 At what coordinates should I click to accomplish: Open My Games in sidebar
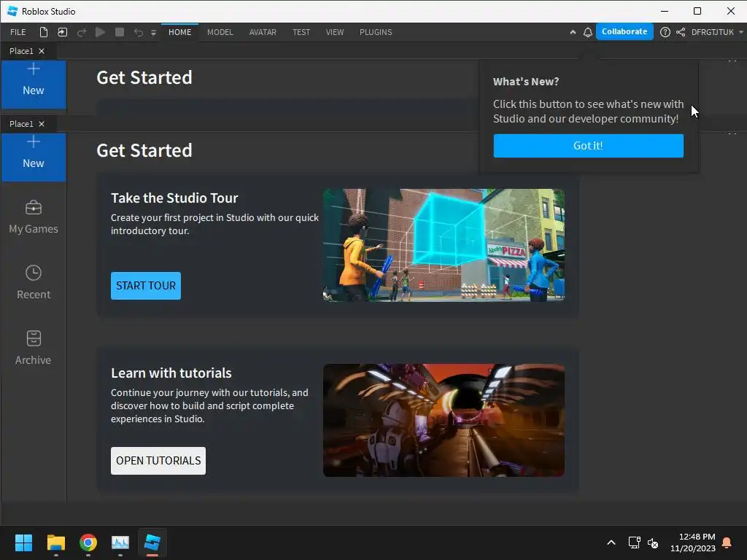pyautogui.click(x=34, y=217)
